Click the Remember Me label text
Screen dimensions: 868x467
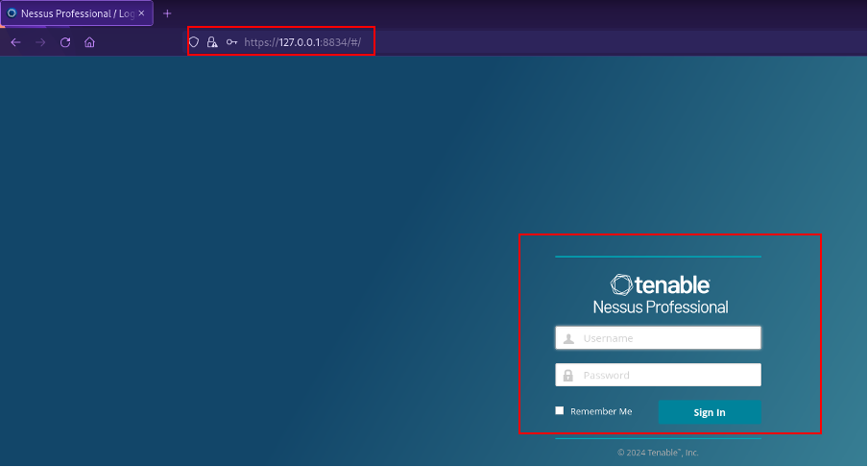click(x=601, y=411)
